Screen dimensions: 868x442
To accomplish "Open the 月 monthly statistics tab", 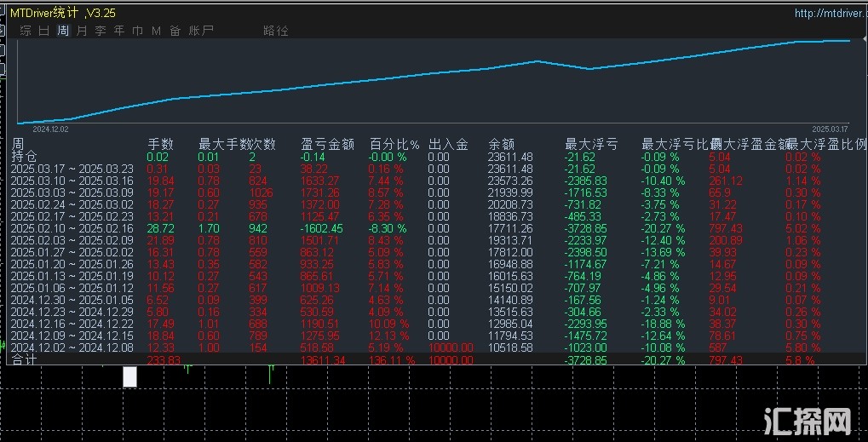I will click(82, 31).
